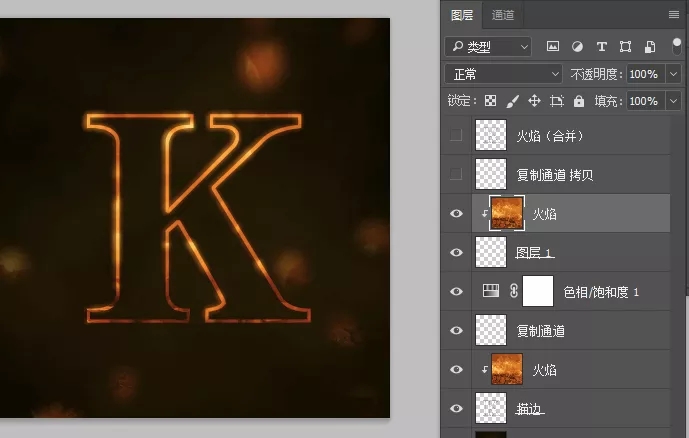Open the 类型 filter dropdown

click(x=488, y=47)
